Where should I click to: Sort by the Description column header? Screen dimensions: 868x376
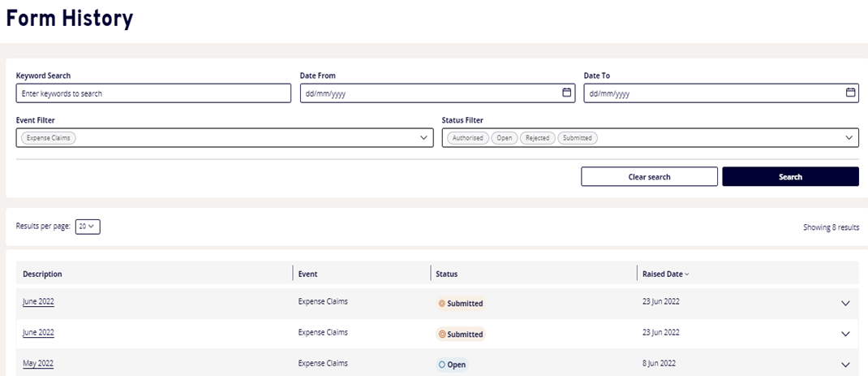(x=42, y=274)
